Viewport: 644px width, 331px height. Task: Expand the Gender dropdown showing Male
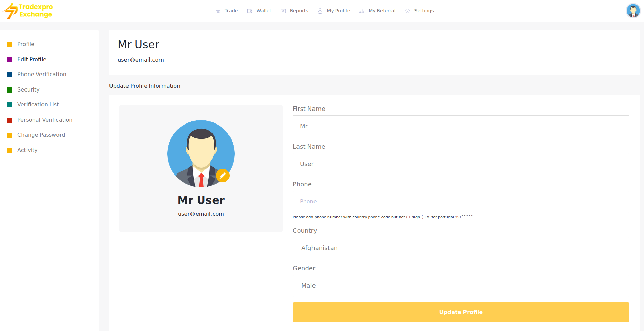click(461, 286)
